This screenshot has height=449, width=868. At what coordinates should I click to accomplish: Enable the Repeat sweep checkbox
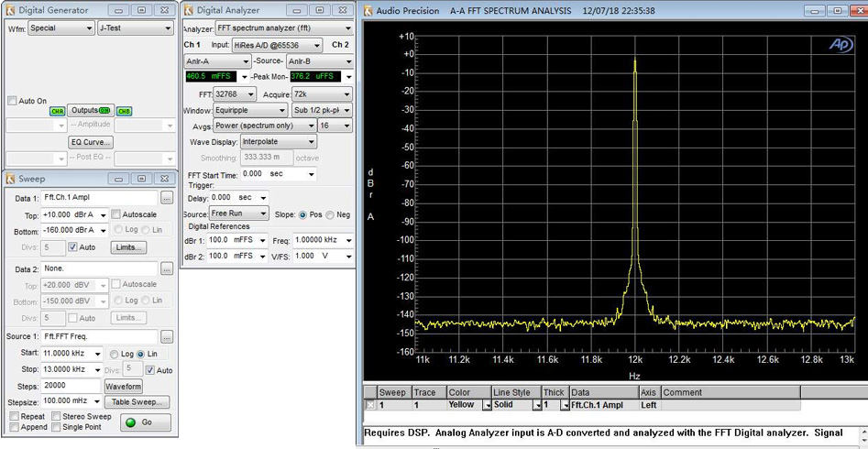14,416
